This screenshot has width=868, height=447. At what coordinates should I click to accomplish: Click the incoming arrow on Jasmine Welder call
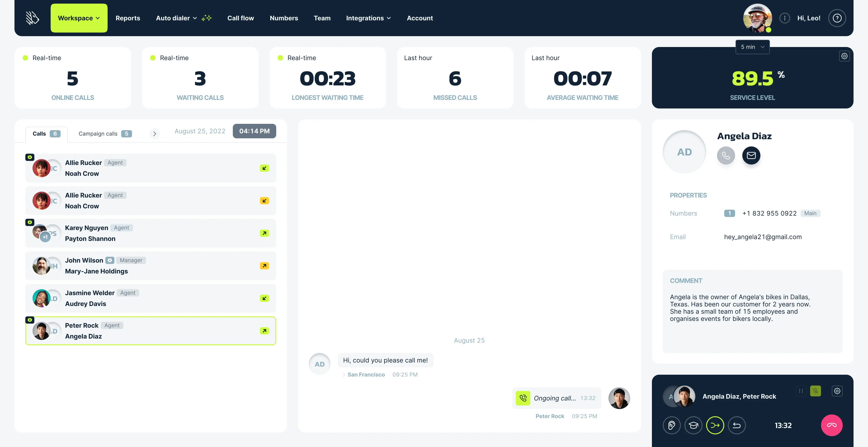pyautogui.click(x=264, y=299)
